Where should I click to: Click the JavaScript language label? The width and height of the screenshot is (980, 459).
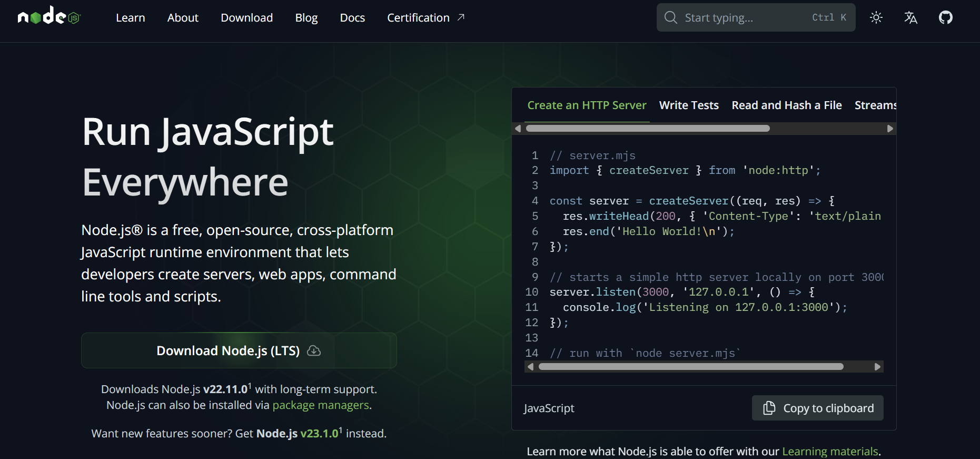click(549, 408)
